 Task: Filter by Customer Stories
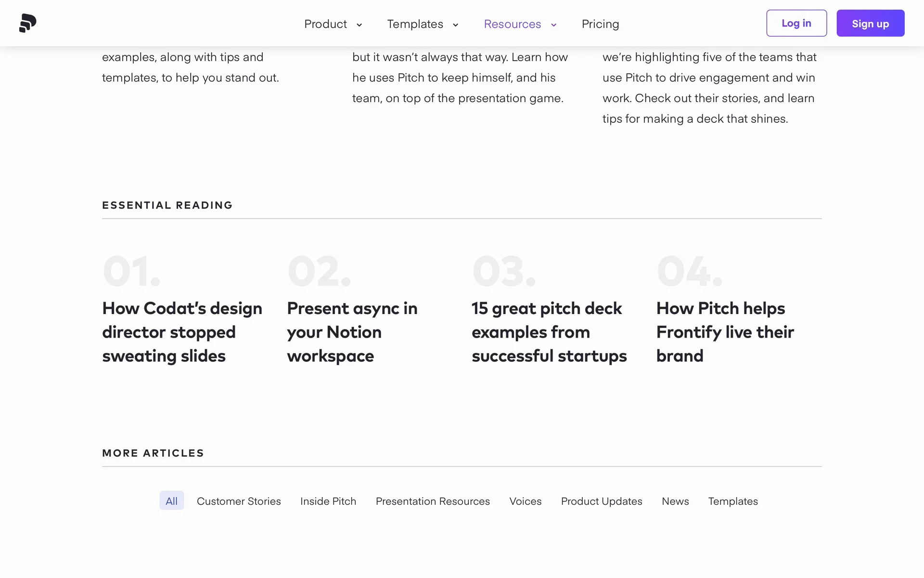pyautogui.click(x=239, y=501)
